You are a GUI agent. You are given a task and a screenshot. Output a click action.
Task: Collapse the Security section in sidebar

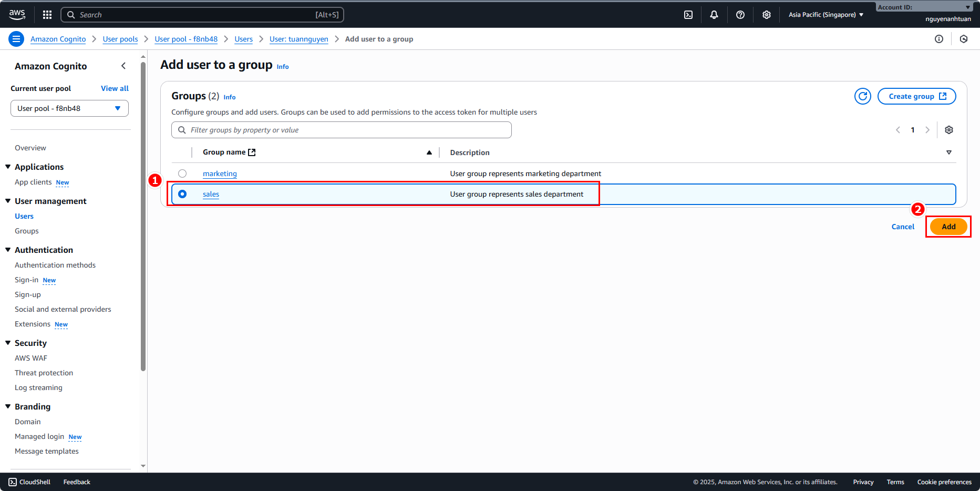tap(8, 343)
